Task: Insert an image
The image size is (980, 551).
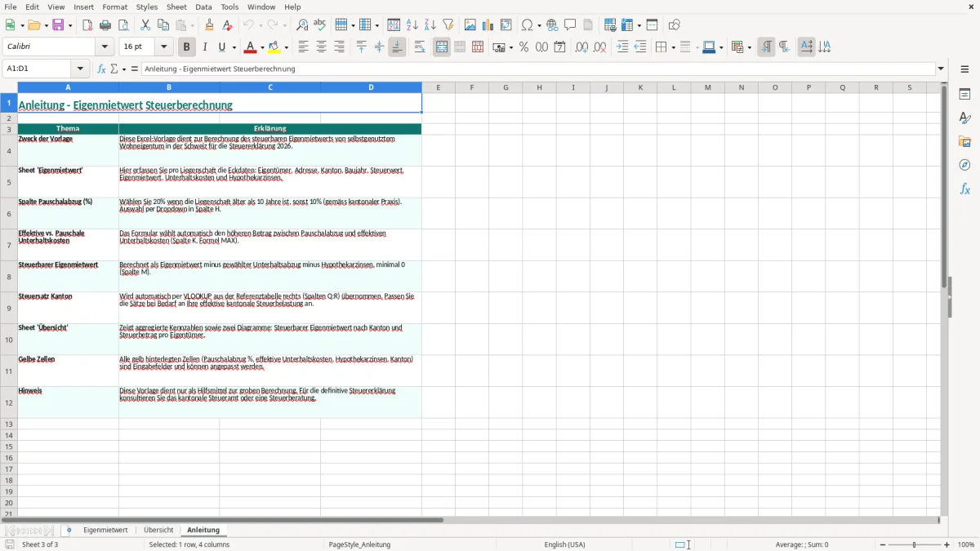Action: (470, 25)
